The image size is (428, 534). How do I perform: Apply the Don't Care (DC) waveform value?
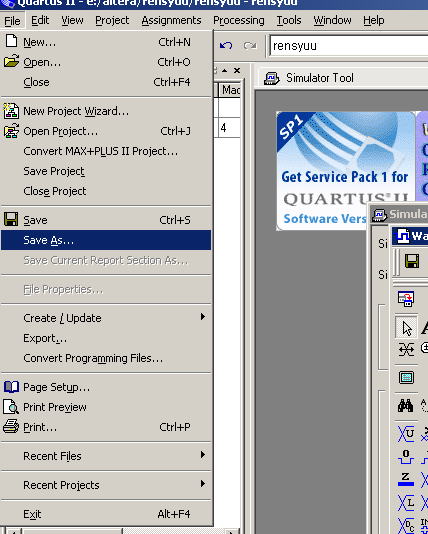[x=406, y=525]
